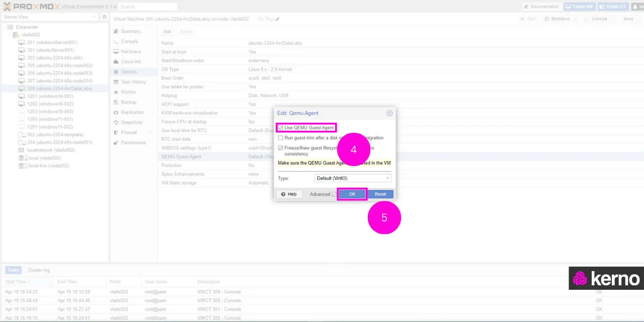Click the Edit button above options list
The width and height of the screenshot is (644, 322).
[168, 31]
